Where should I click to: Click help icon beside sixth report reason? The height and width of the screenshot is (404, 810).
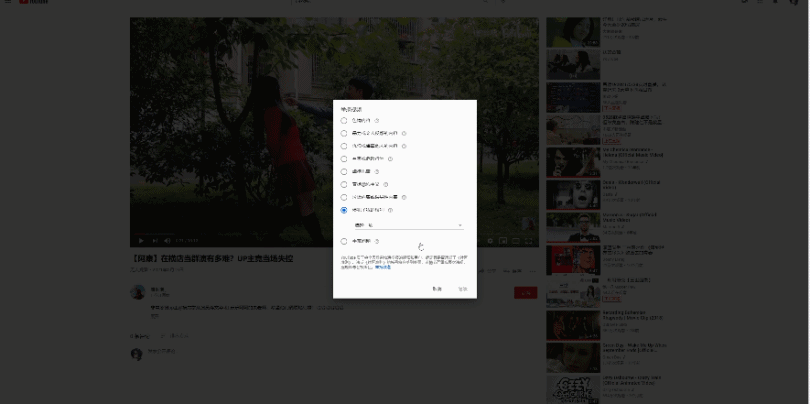click(x=386, y=184)
